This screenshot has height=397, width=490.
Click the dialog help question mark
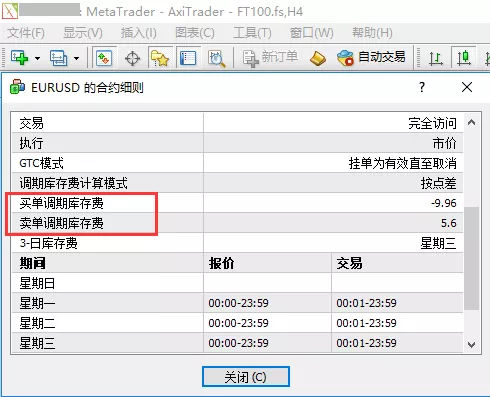(x=422, y=88)
